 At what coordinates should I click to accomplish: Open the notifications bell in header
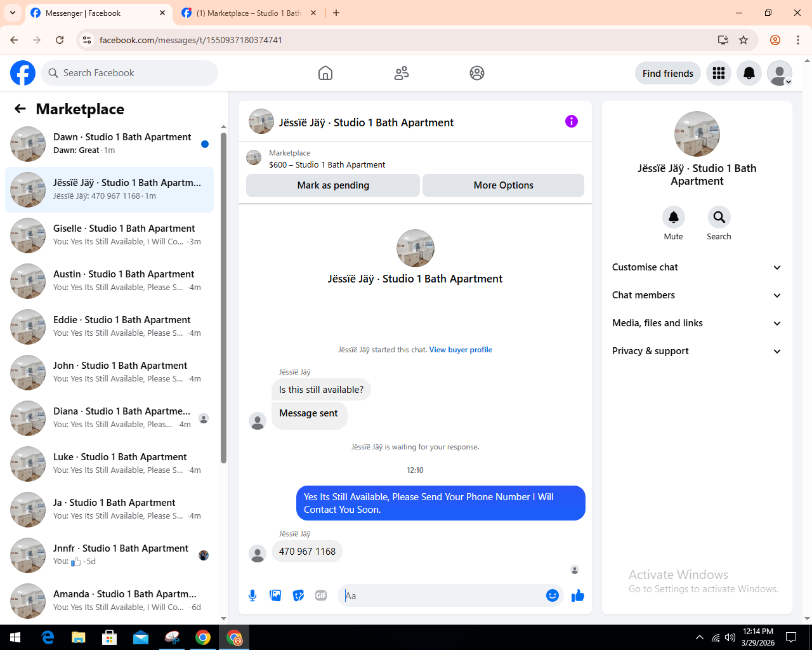coord(749,73)
